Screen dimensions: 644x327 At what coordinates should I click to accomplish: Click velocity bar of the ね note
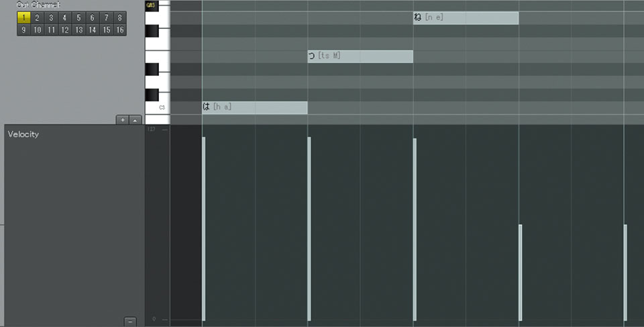coord(415,230)
